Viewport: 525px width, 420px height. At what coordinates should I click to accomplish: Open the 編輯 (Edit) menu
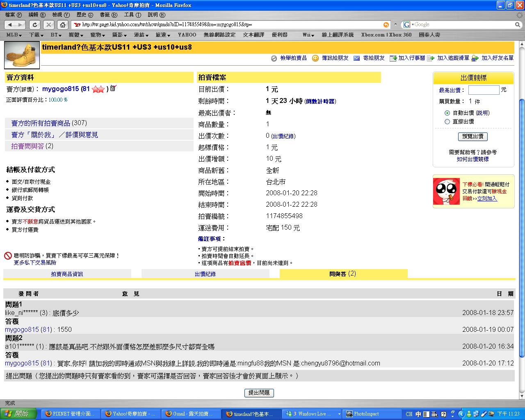pos(37,14)
